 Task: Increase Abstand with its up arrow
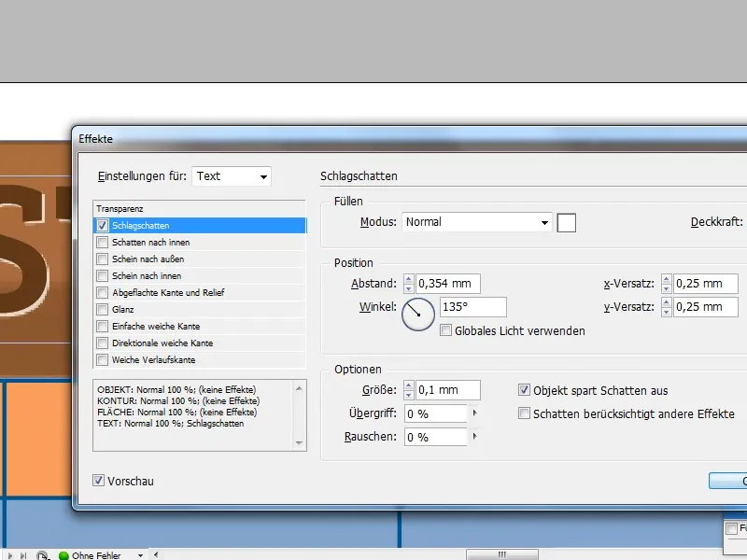click(x=408, y=279)
